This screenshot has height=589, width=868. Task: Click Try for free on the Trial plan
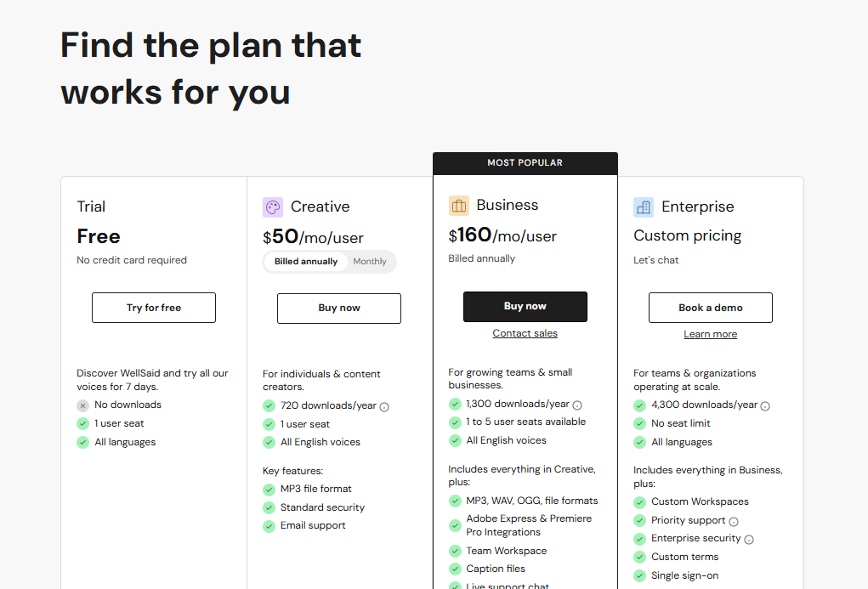click(x=153, y=308)
